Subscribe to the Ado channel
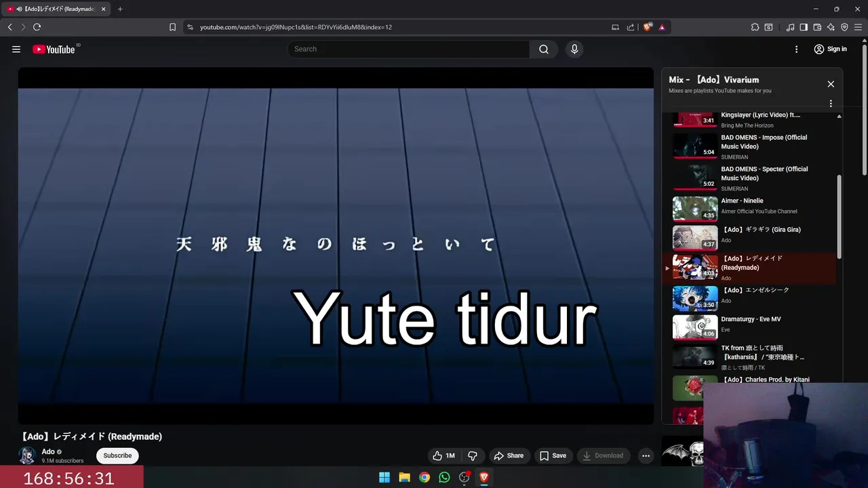Screen dimensions: 868x488 point(117,455)
